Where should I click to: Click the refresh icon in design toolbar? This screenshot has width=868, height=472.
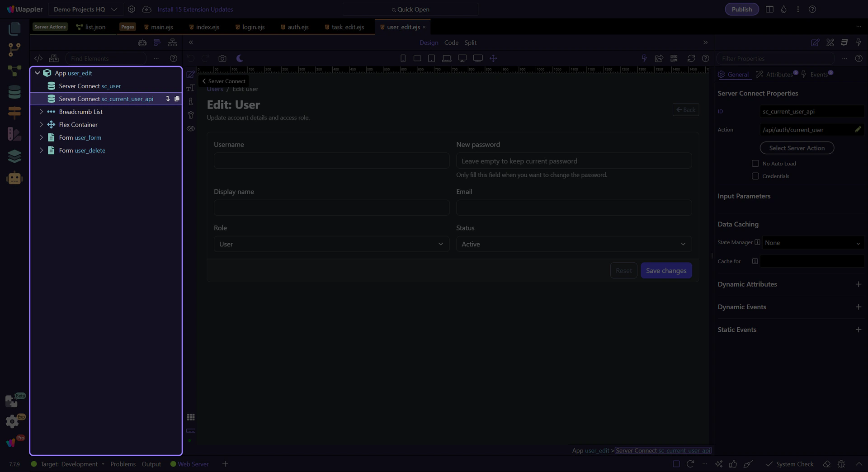[x=691, y=58]
